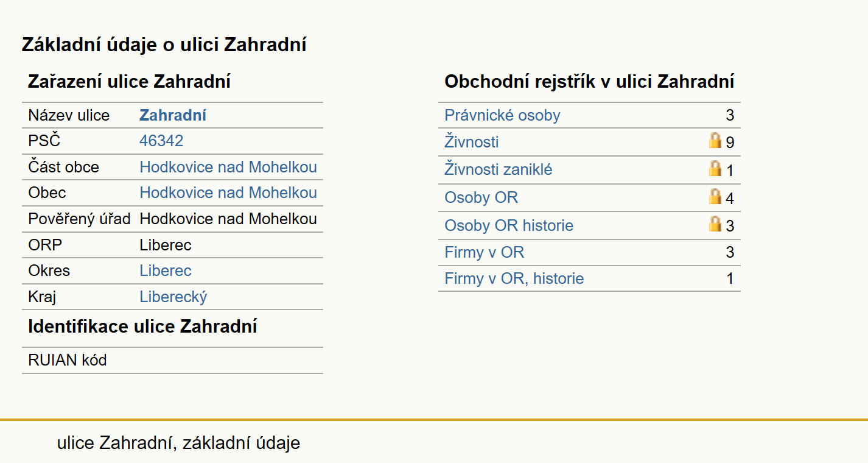Viewport: 868px width, 463px height.
Task: Click Hodkovice nad Mohelkou in Část obce row
Action: tap(228, 167)
